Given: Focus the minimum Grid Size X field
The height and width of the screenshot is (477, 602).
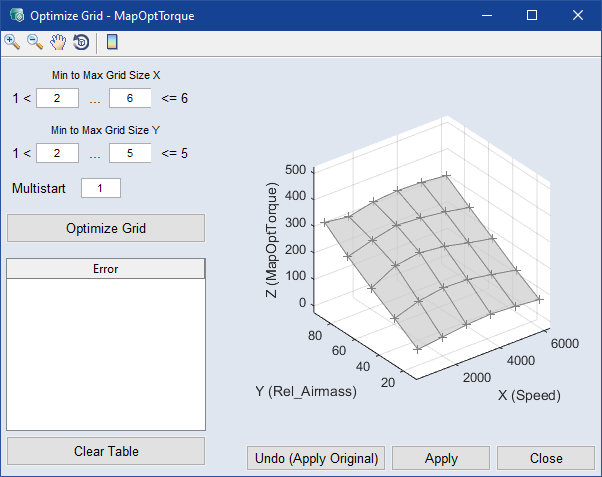Looking at the screenshot, I should pos(58,98).
